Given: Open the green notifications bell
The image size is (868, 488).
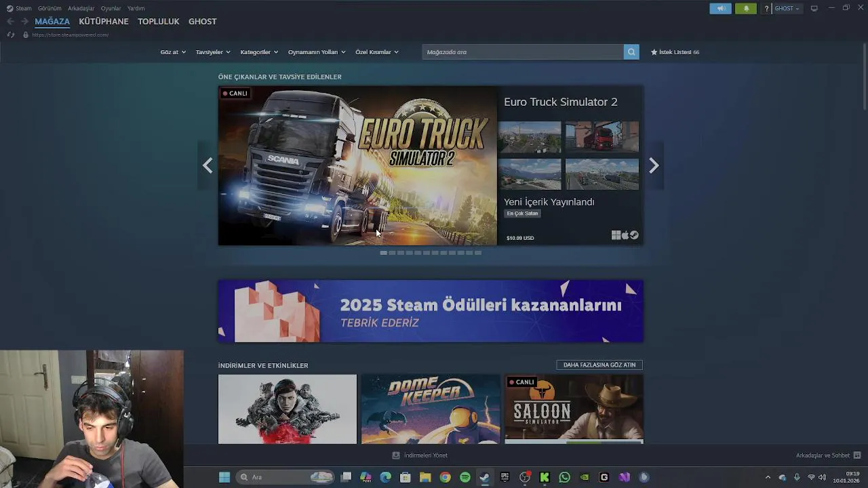Looking at the screenshot, I should pos(746,8).
